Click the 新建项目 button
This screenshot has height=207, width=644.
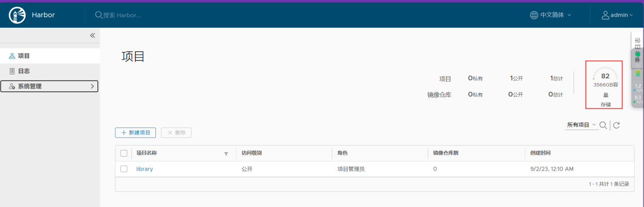(x=135, y=132)
